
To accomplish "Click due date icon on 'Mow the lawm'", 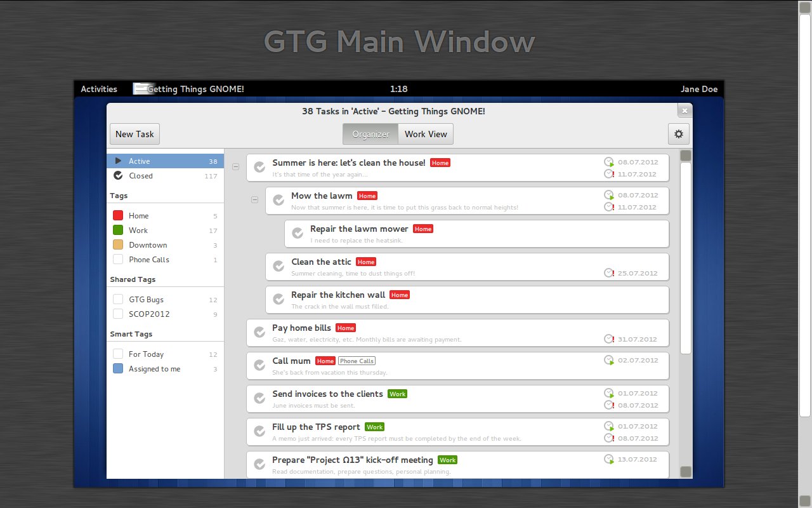I will [x=609, y=207].
